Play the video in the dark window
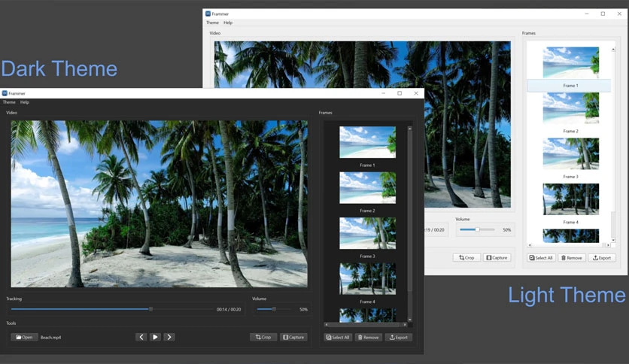The image size is (629, 364). [155, 337]
